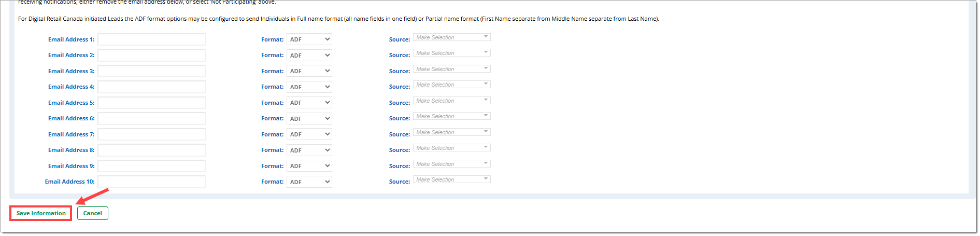This screenshot has height=236, width=980.
Task: Click the Cancel button
Action: pyautogui.click(x=93, y=213)
